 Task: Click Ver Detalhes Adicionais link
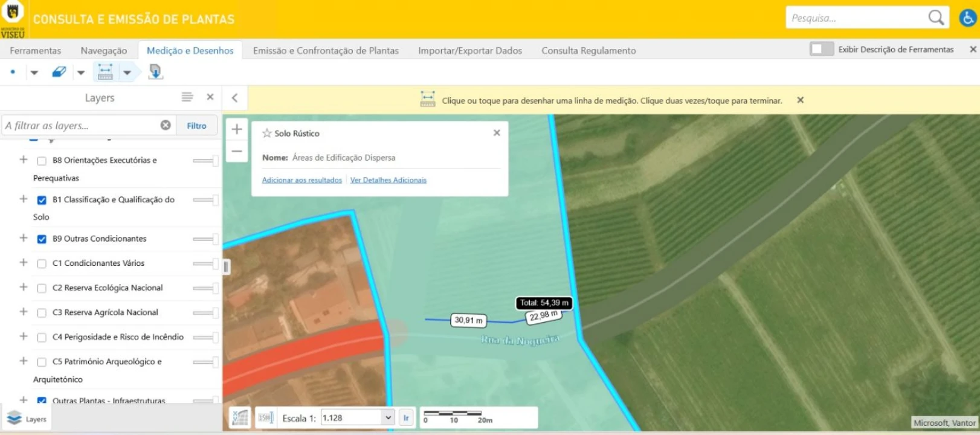coord(388,180)
